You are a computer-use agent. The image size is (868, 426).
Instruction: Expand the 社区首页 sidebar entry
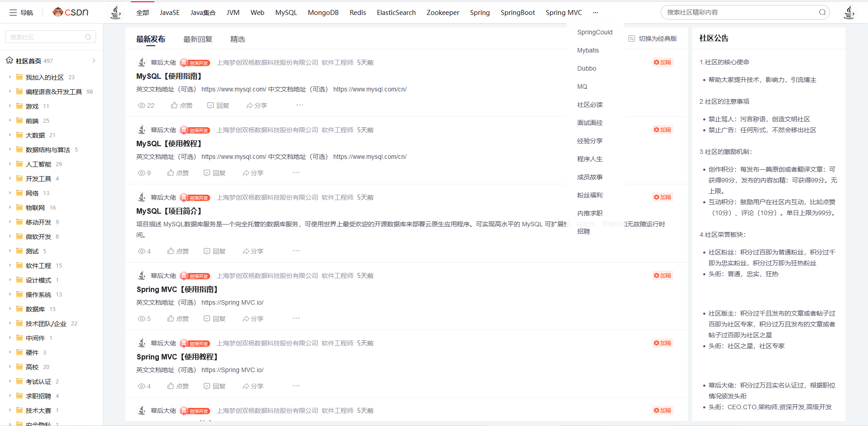(93, 60)
